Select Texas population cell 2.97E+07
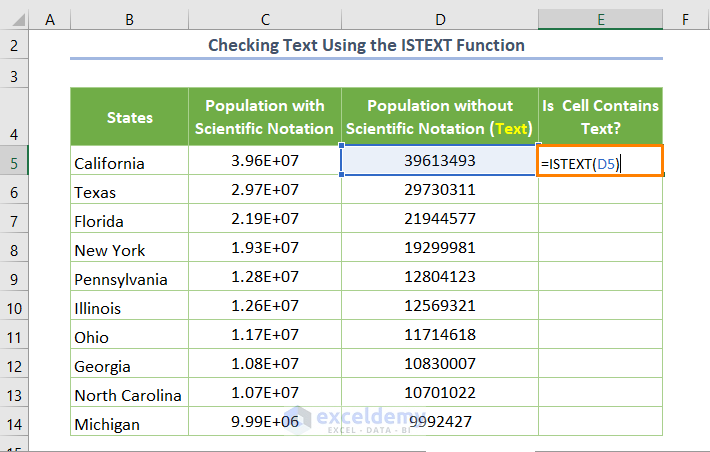The width and height of the screenshot is (710, 452). click(264, 191)
